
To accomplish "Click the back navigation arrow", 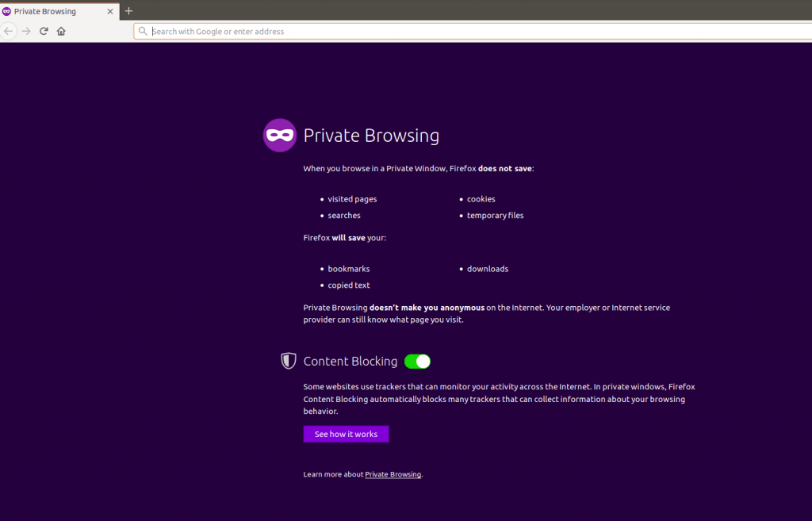I will [x=8, y=31].
